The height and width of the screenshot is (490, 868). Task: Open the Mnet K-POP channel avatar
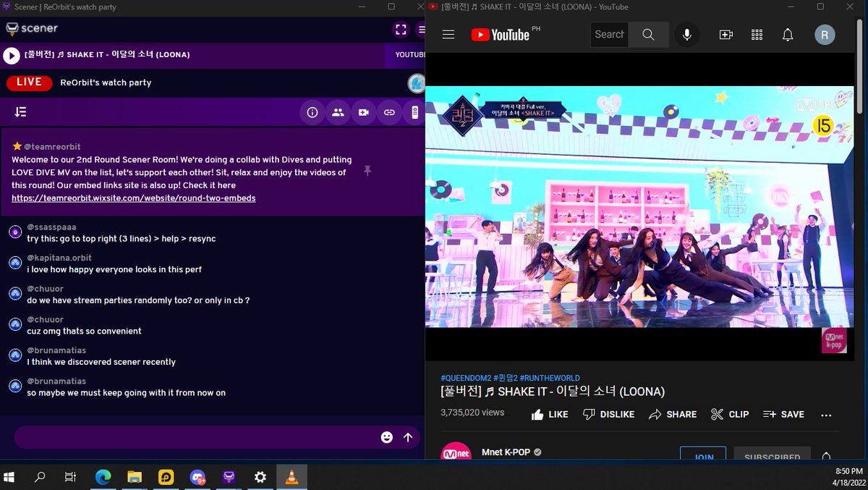pos(456,452)
